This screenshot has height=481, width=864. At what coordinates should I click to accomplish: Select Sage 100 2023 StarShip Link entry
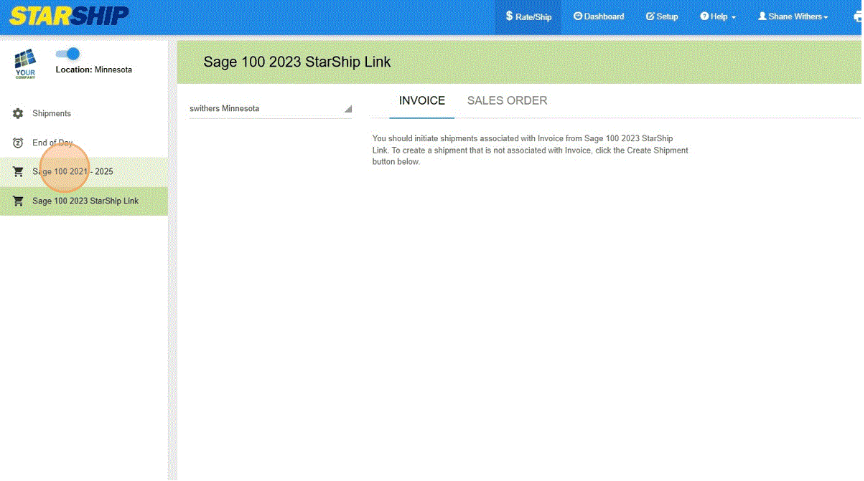click(86, 201)
